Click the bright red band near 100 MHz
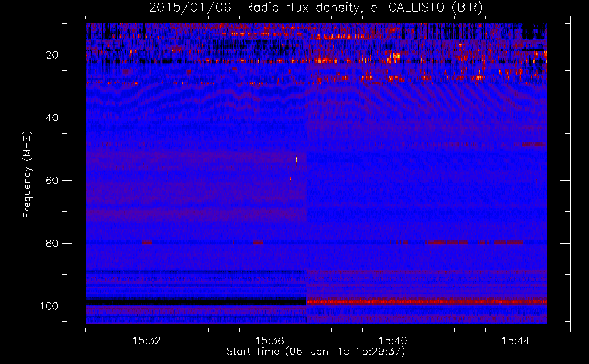 click(x=426, y=301)
